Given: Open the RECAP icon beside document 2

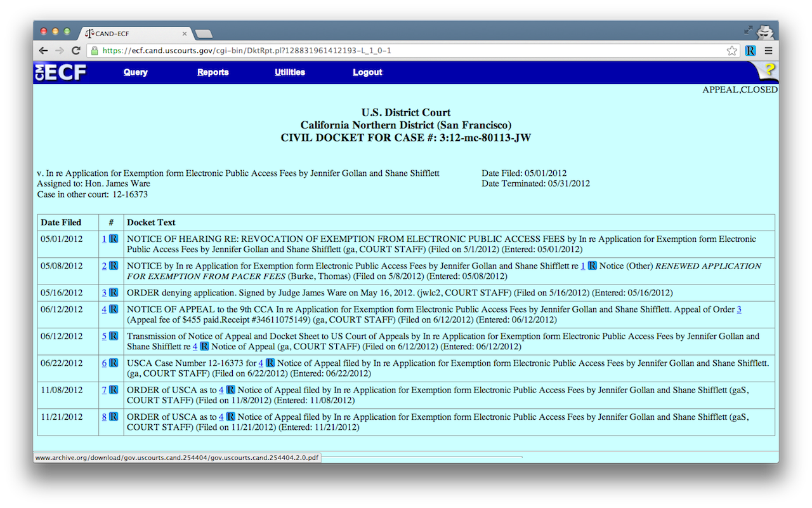Looking at the screenshot, I should pyautogui.click(x=114, y=266).
